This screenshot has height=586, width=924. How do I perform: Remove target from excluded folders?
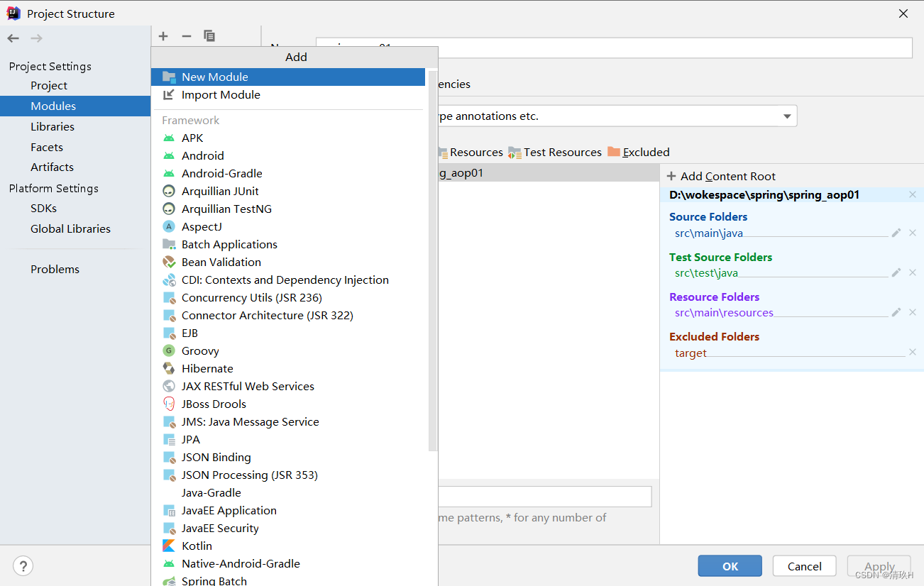click(913, 352)
